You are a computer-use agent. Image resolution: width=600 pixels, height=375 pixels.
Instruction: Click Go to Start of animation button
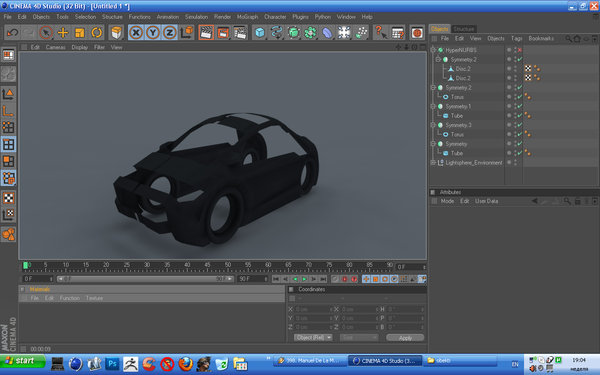coord(276,279)
